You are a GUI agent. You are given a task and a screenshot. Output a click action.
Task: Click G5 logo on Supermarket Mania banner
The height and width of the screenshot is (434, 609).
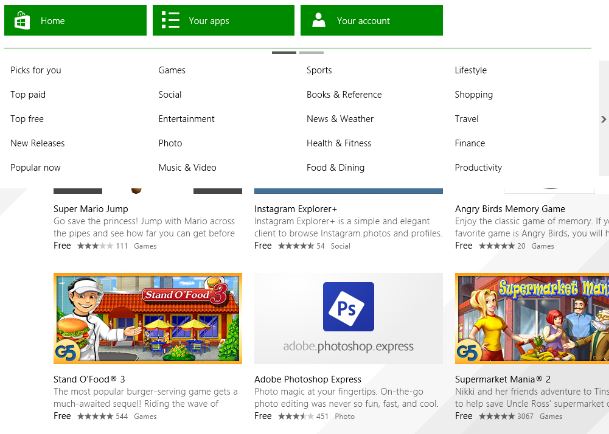coord(469,352)
